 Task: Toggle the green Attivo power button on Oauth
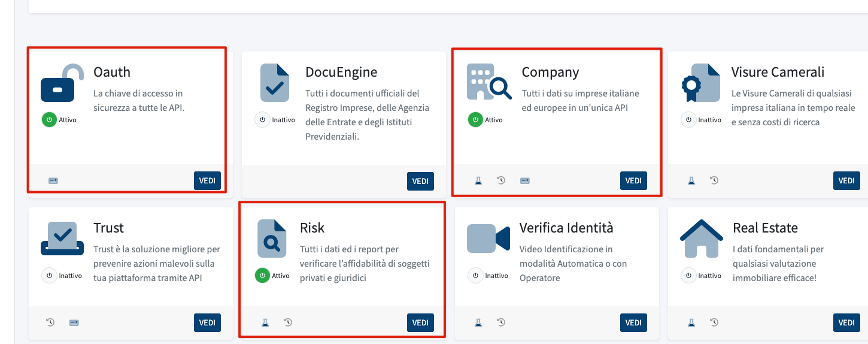[49, 119]
